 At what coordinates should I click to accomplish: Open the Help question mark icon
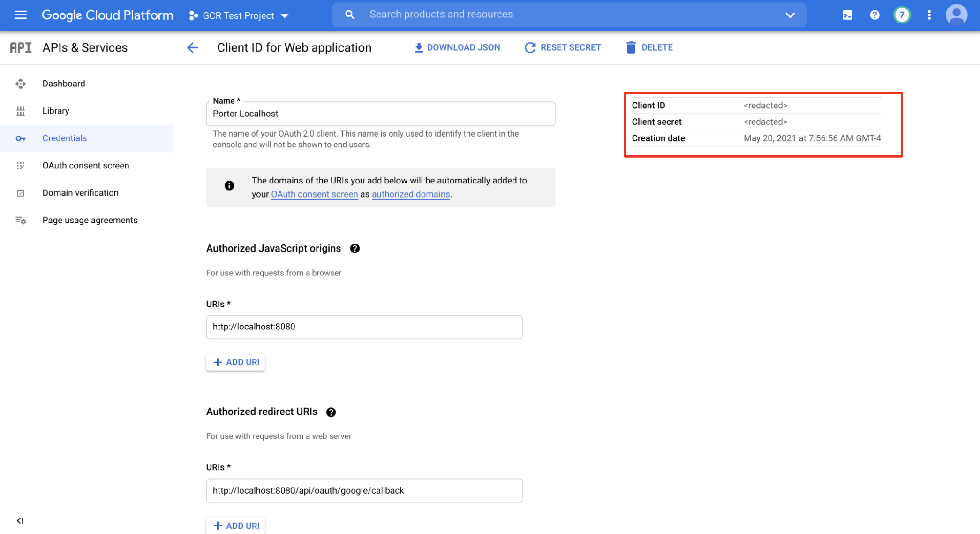click(874, 15)
